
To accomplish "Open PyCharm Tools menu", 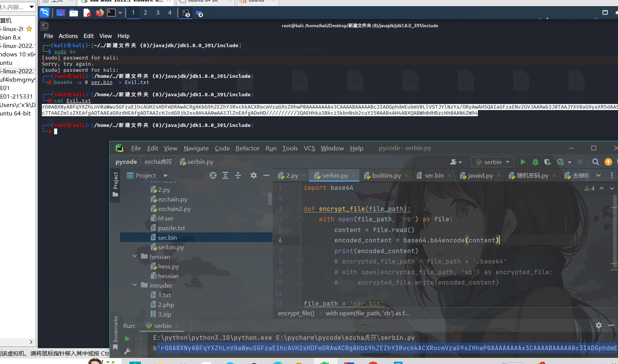I will coord(290,148).
